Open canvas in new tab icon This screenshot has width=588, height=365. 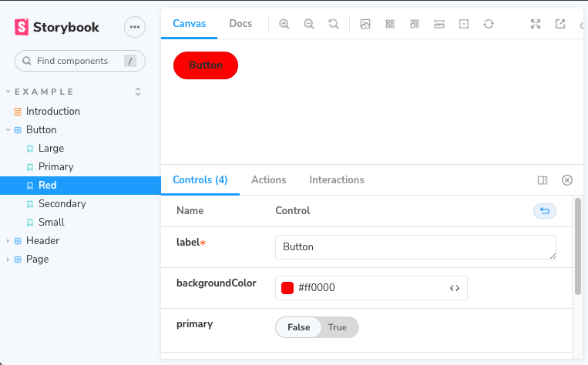[x=560, y=24]
